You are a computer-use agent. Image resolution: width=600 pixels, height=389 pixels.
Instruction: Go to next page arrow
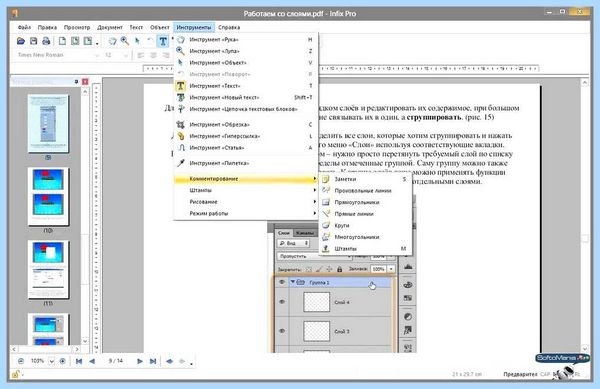[x=140, y=361]
